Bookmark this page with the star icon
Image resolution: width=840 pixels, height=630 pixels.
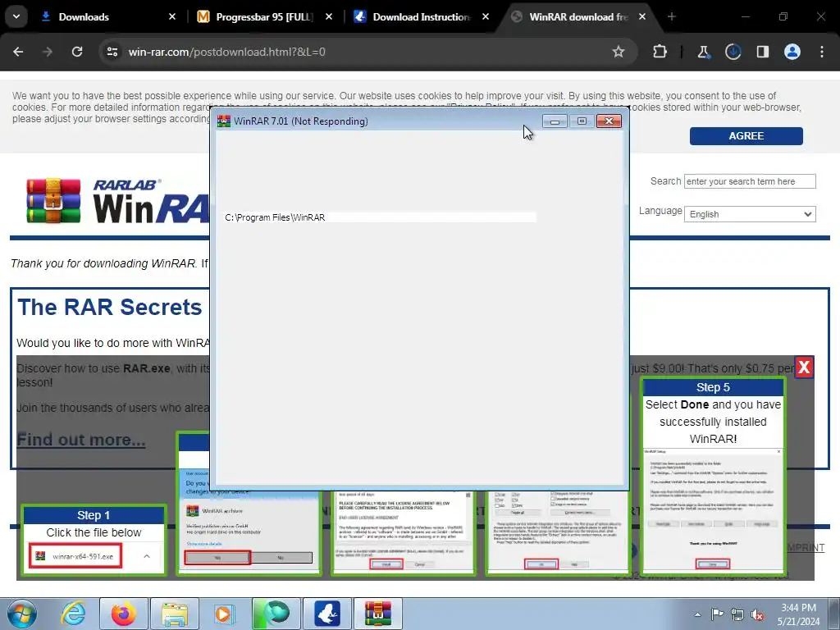tap(619, 52)
